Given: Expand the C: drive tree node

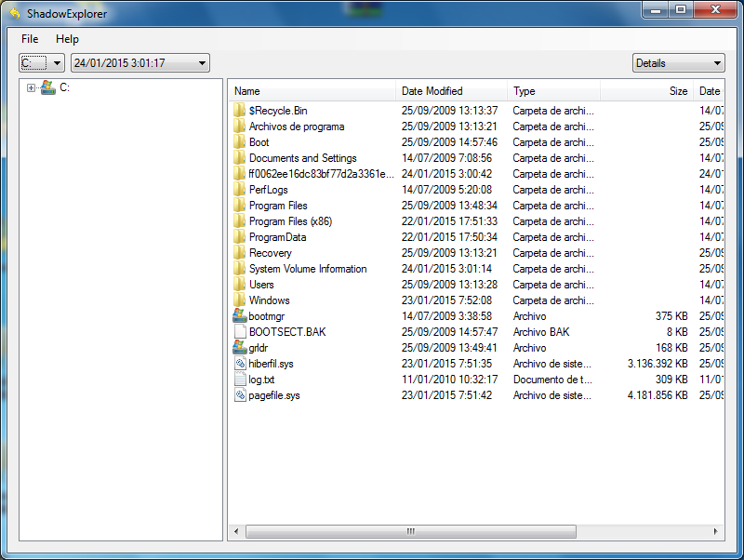Looking at the screenshot, I should (31, 87).
